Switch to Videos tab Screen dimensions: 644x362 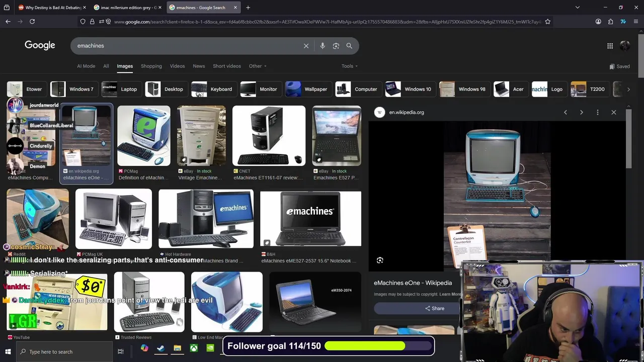(177, 66)
